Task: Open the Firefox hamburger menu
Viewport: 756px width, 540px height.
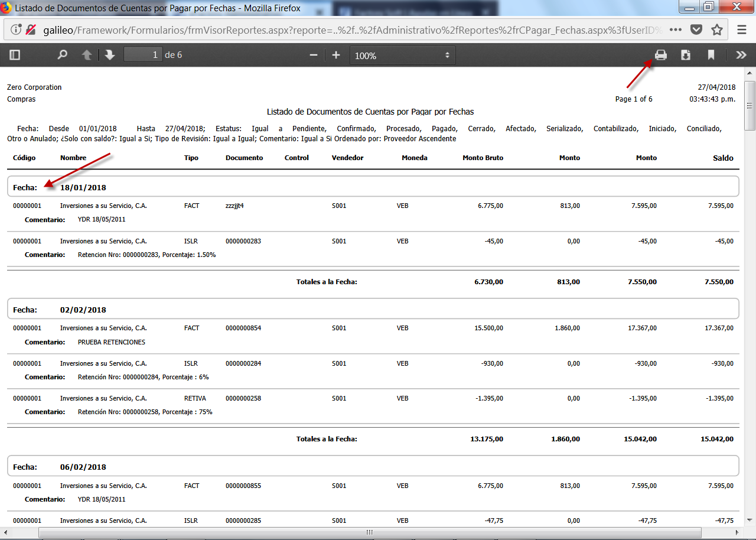Action: click(x=742, y=30)
